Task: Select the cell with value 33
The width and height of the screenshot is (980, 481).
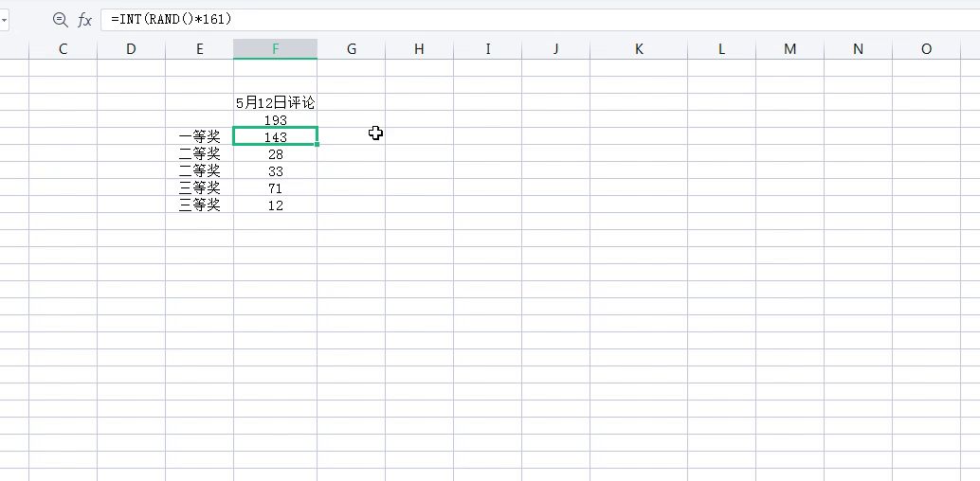Action: coord(275,171)
